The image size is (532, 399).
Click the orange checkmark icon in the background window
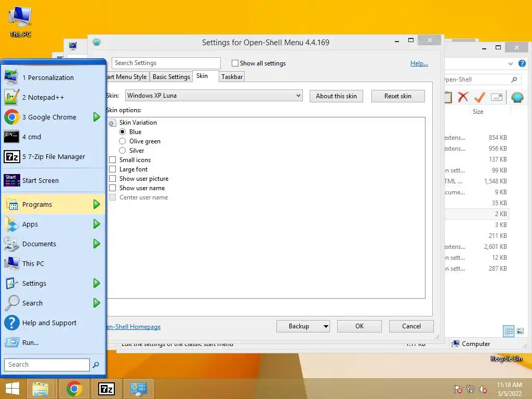[480, 97]
